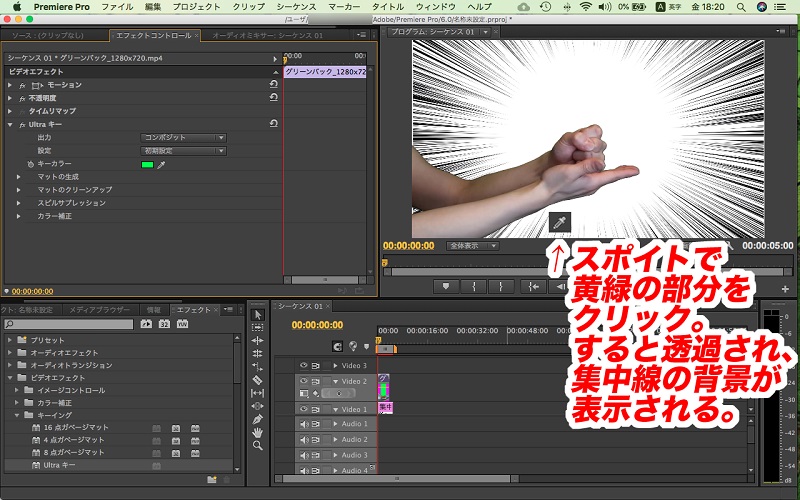This screenshot has height=500, width=800.
Task: Select the Rate Stretch tool
Action: pyautogui.click(x=258, y=366)
